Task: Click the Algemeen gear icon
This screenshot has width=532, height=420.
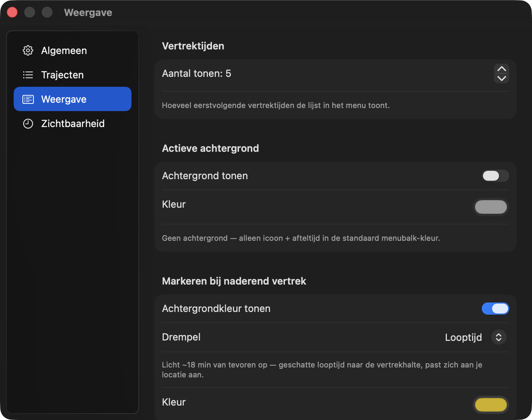Action: click(28, 51)
